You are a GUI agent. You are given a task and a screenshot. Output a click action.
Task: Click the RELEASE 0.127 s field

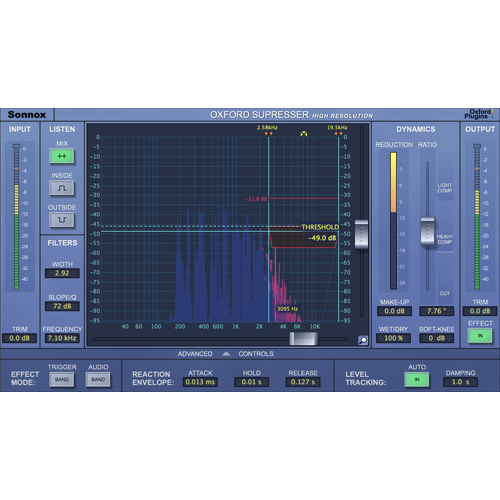(x=303, y=382)
